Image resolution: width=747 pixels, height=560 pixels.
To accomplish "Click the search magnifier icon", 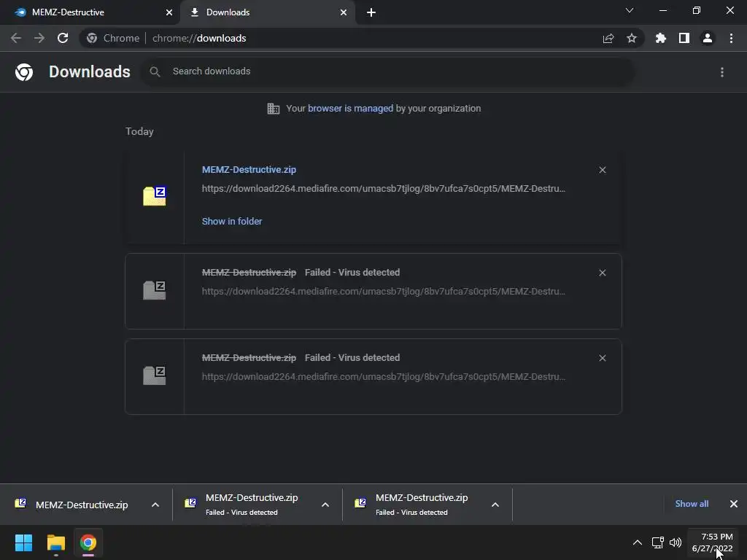I will (155, 71).
